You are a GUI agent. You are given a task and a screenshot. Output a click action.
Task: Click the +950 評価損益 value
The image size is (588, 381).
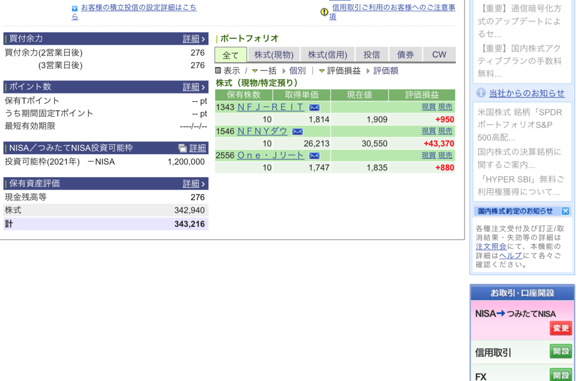(445, 120)
